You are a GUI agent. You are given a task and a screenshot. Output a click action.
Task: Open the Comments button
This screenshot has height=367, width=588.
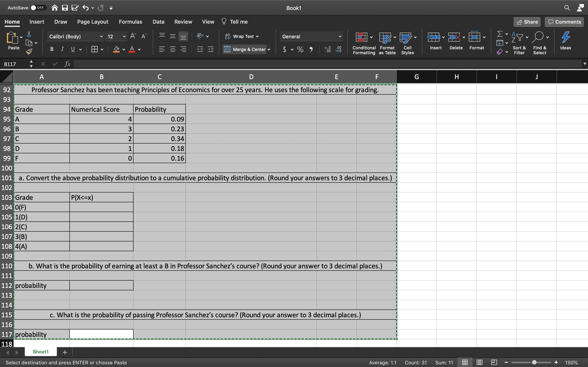(x=564, y=22)
